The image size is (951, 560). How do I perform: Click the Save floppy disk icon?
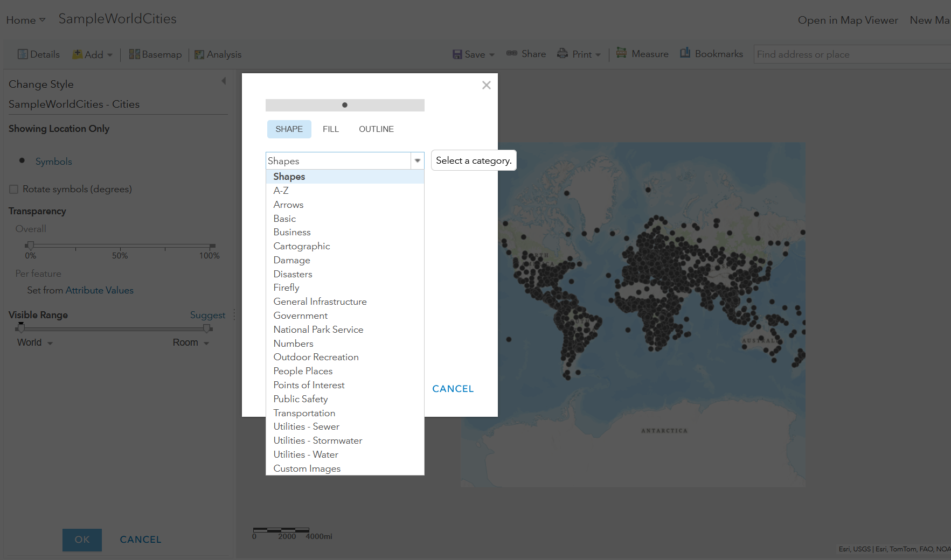pos(457,54)
